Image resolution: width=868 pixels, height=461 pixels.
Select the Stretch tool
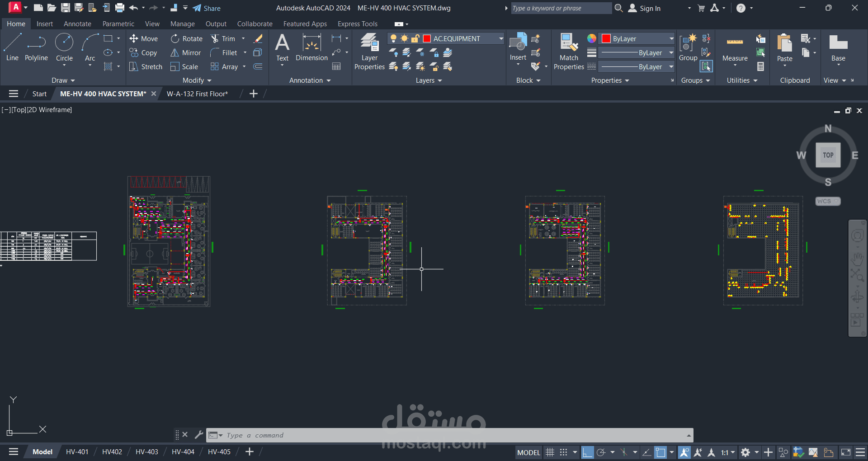point(146,67)
